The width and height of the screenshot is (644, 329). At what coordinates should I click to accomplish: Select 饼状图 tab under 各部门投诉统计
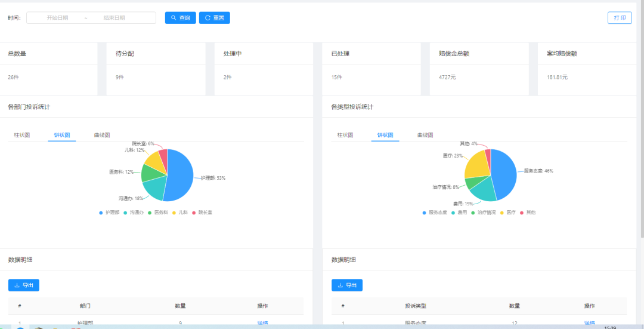click(62, 135)
